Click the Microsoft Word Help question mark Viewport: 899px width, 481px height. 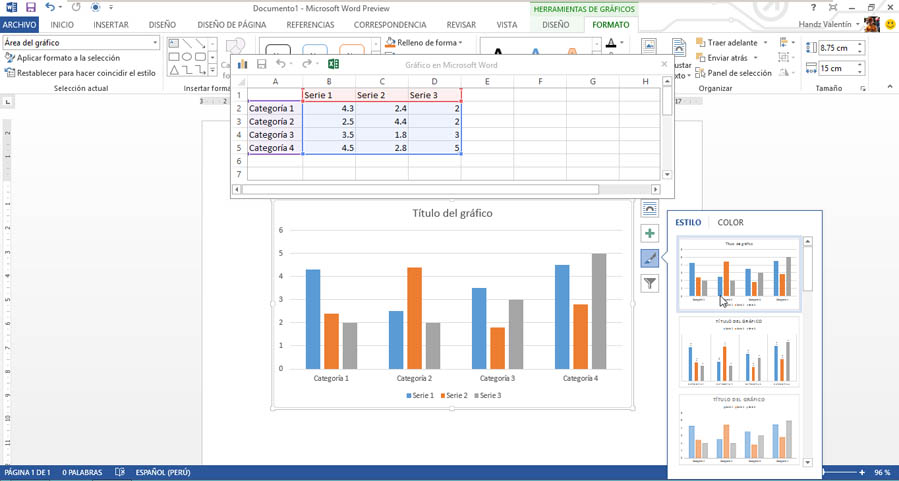(811, 7)
